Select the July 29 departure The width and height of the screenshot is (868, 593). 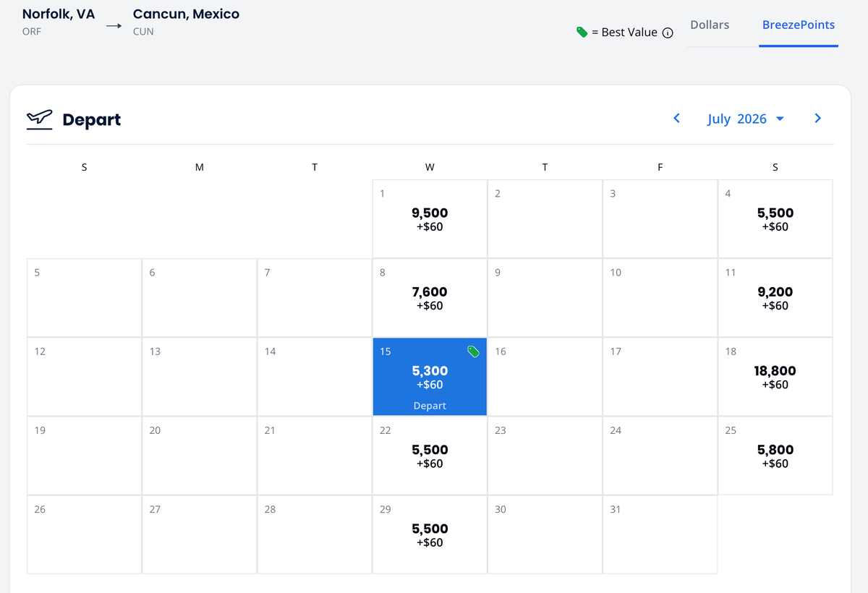click(x=429, y=534)
